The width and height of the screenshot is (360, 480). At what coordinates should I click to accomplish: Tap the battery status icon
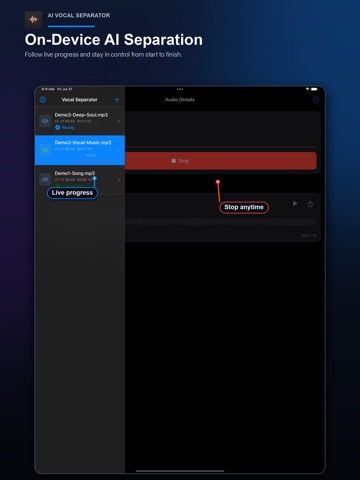click(x=314, y=89)
